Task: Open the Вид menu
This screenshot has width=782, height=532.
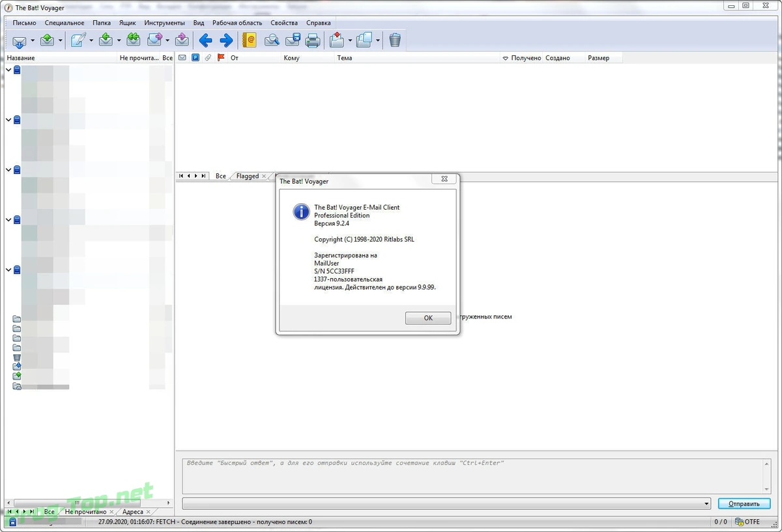Action: click(x=199, y=23)
